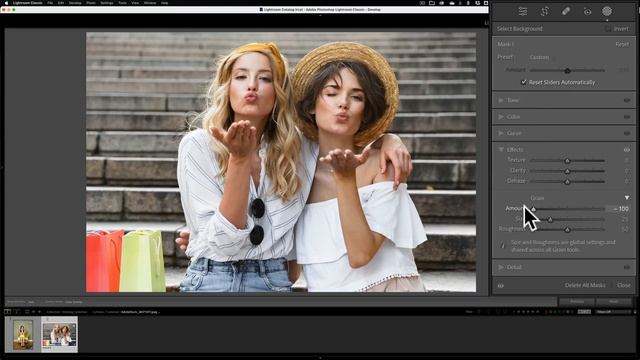Image resolution: width=640 pixels, height=360 pixels.
Task: Click the Reset button below the panel
Action: pyautogui.click(x=613, y=302)
